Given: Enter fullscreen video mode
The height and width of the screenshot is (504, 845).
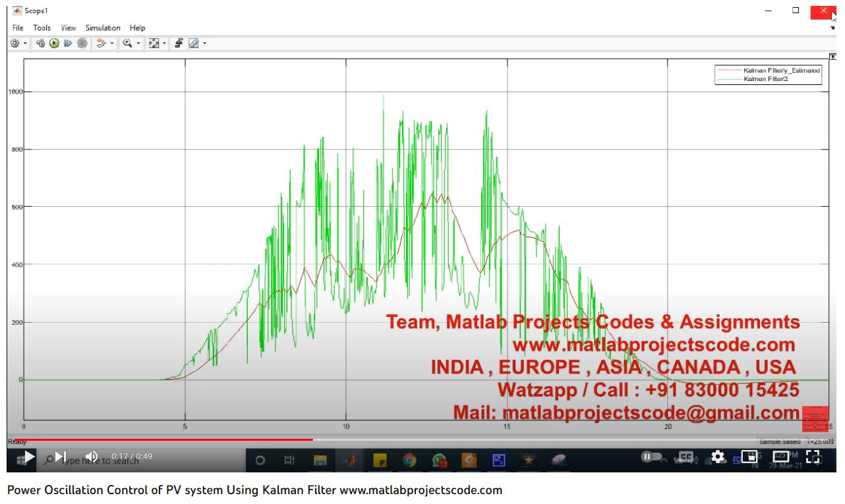Looking at the screenshot, I should 813,456.
